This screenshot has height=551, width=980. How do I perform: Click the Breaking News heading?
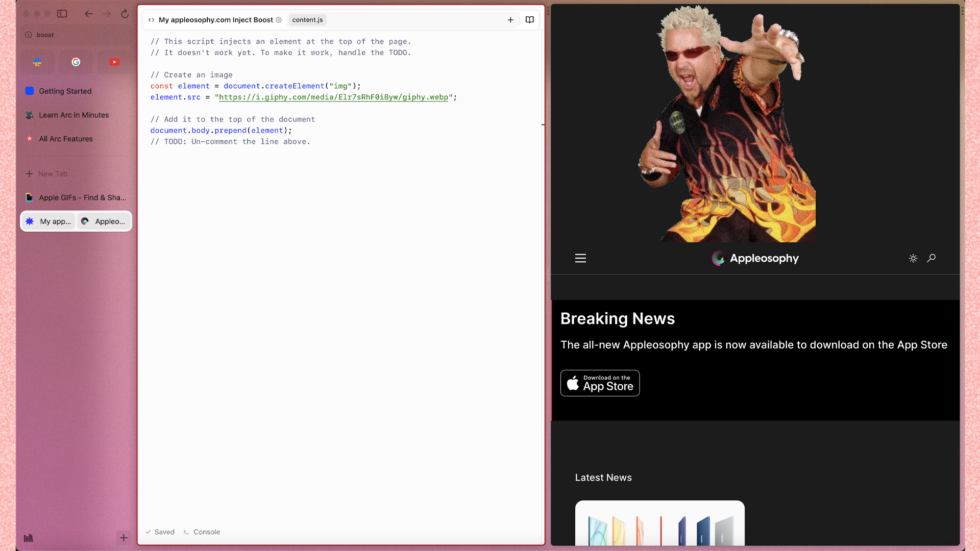coord(618,318)
